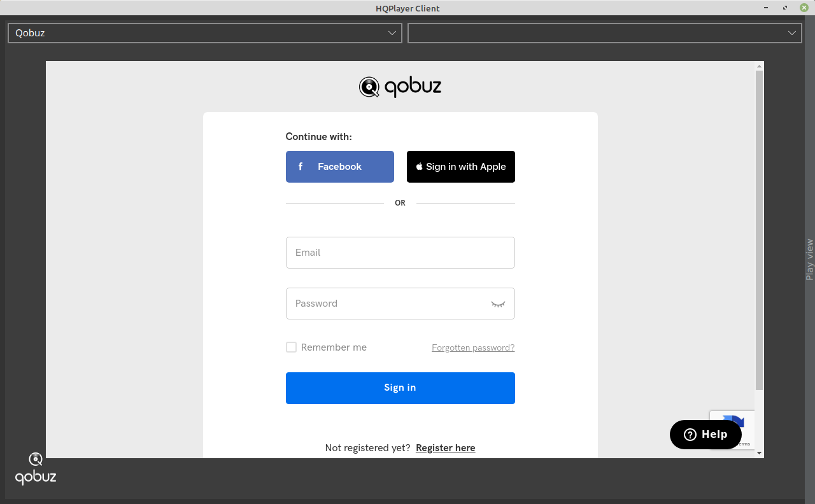
Task: Open the Register here link
Action: pos(446,448)
